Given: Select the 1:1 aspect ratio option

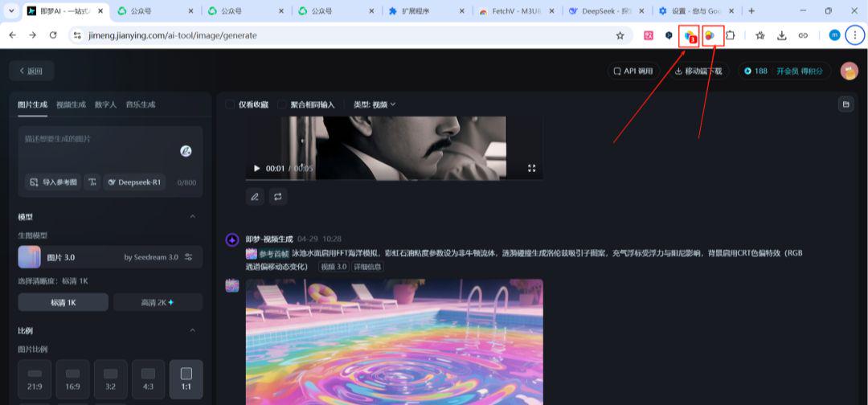Looking at the screenshot, I should tap(186, 379).
